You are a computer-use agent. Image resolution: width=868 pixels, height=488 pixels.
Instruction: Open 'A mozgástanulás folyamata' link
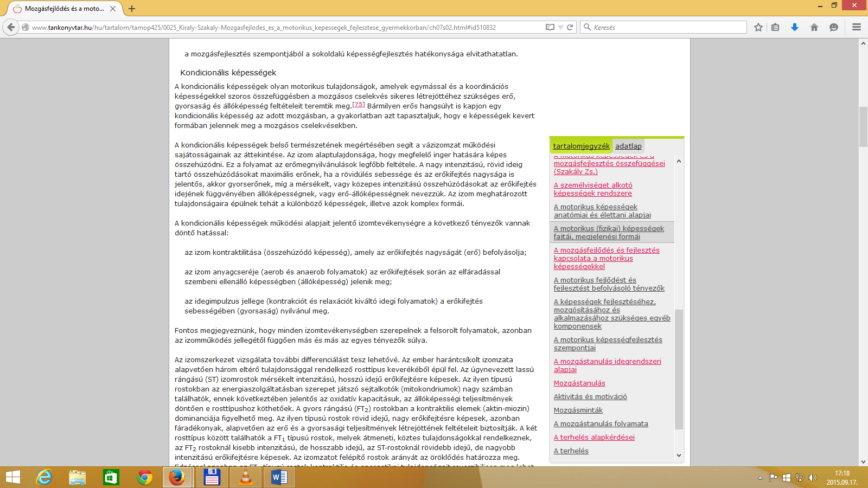coord(601,424)
